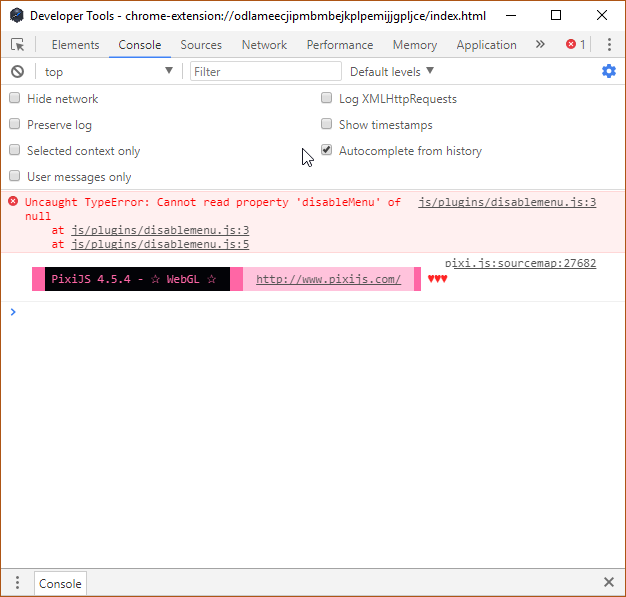626x597 pixels.
Task: Open the drawer three-dot menu at bottom
Action: (17, 583)
